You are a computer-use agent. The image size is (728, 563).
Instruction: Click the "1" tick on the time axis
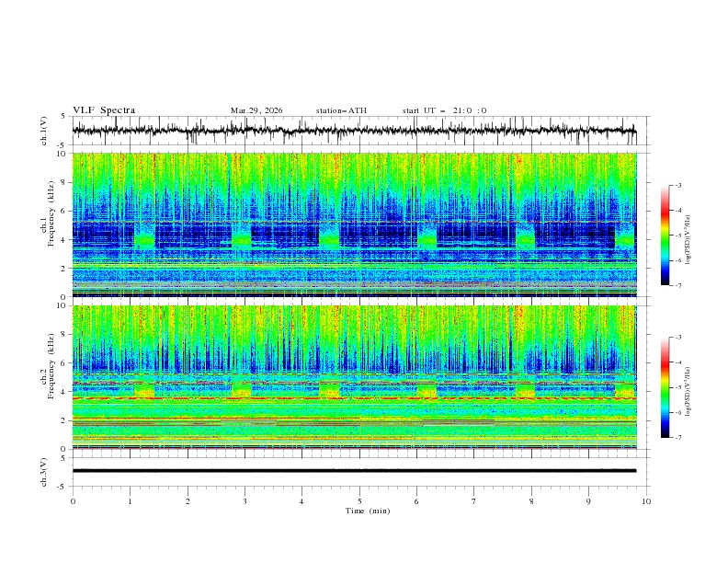click(130, 501)
